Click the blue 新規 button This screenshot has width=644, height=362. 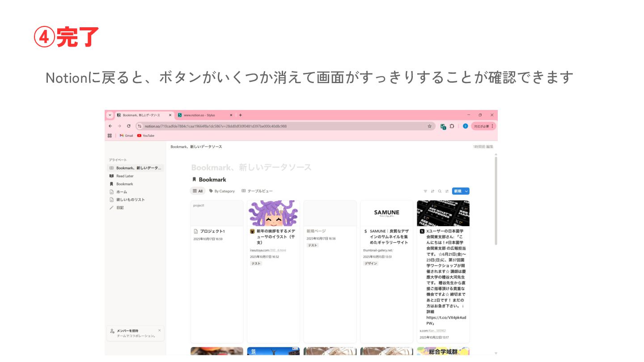pyautogui.click(x=458, y=191)
